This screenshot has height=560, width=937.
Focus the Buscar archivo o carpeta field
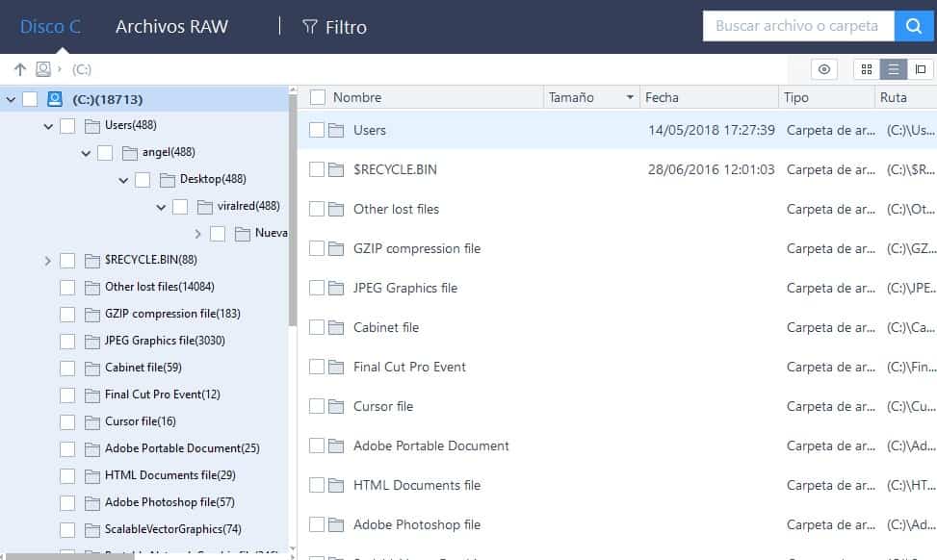(x=798, y=26)
